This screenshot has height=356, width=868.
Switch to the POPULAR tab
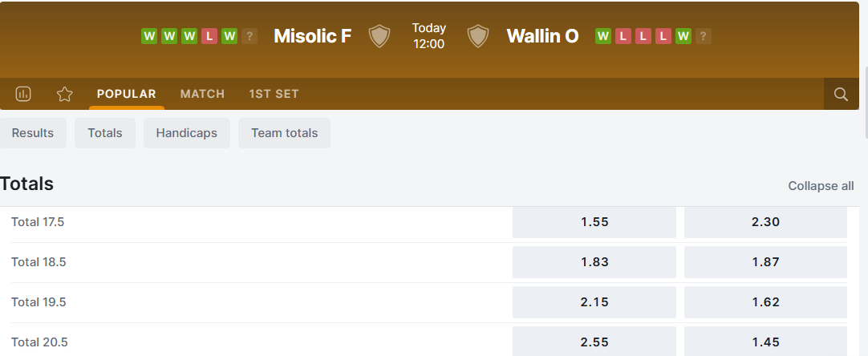(x=127, y=94)
